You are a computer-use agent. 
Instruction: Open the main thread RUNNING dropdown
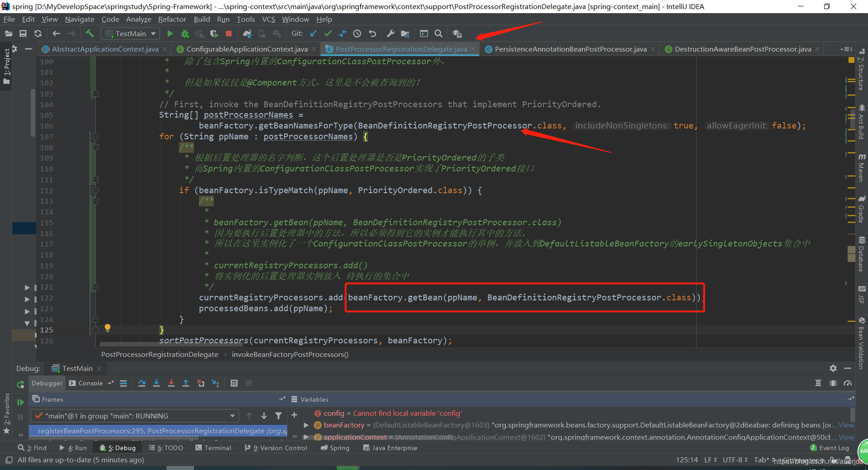(134, 416)
